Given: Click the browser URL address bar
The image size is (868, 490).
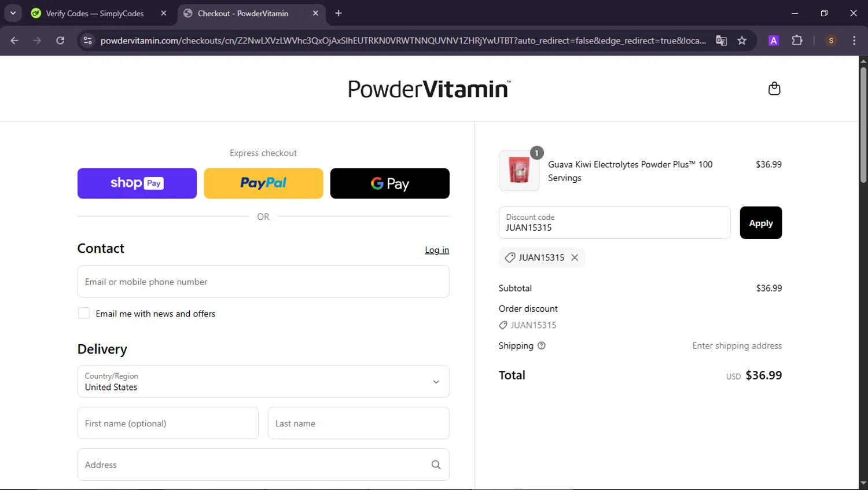Looking at the screenshot, I should click(x=403, y=40).
